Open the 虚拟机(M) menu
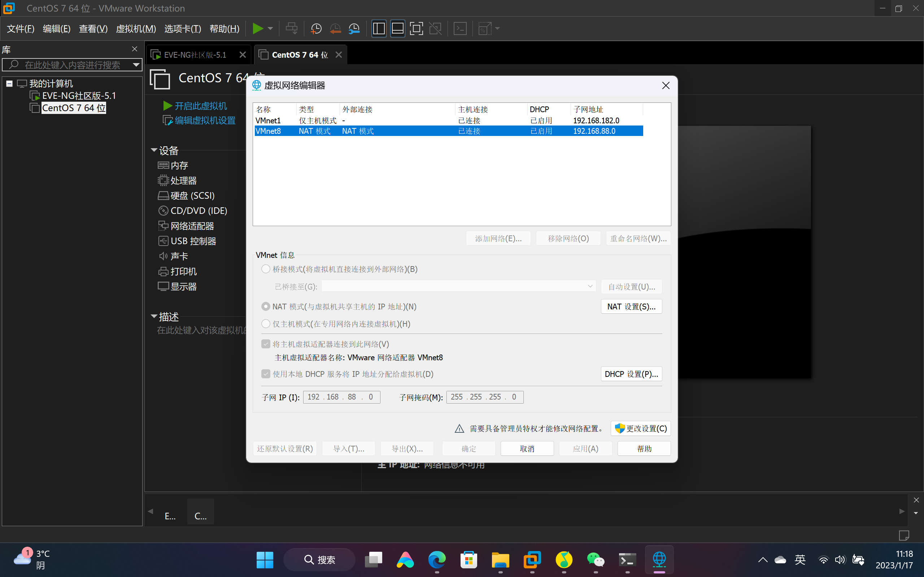Viewport: 924px width, 577px height. [136, 28]
